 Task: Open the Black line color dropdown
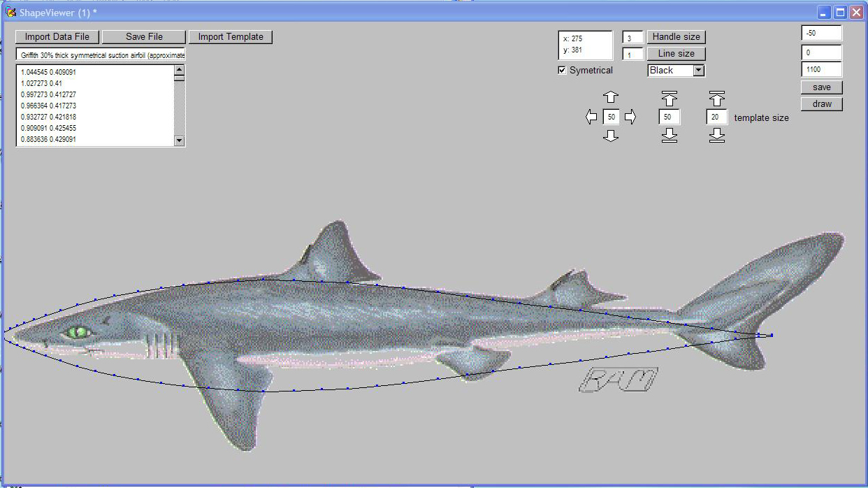[x=698, y=70]
